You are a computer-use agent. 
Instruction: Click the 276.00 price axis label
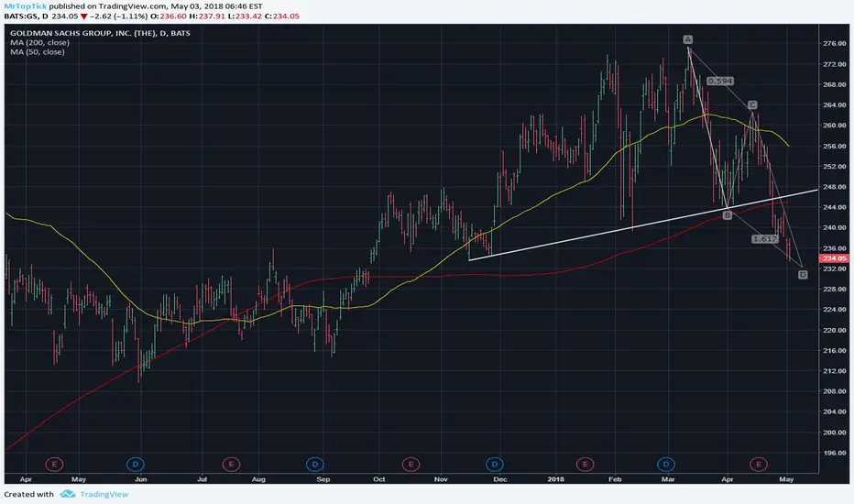click(x=835, y=44)
